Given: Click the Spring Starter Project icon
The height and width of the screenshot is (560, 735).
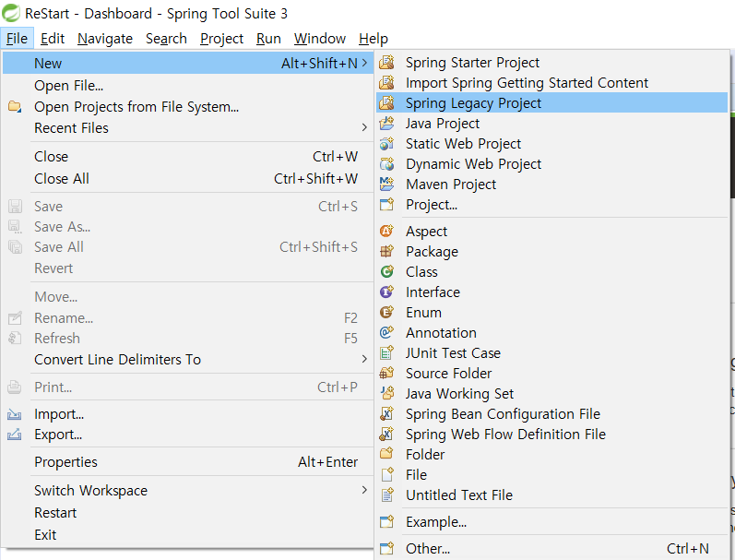Looking at the screenshot, I should pyautogui.click(x=386, y=63).
